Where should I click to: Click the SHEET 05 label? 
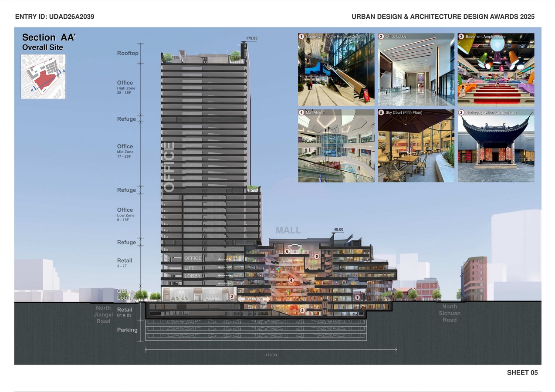[522, 372]
